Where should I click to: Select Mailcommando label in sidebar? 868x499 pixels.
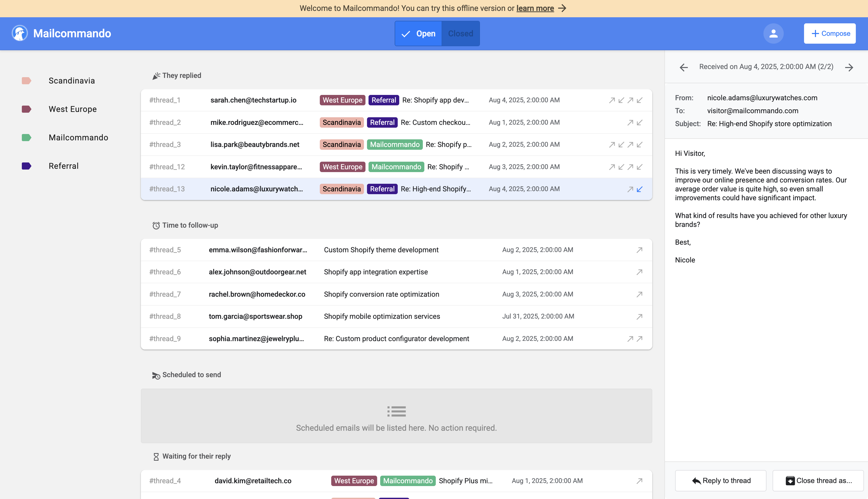click(x=78, y=138)
